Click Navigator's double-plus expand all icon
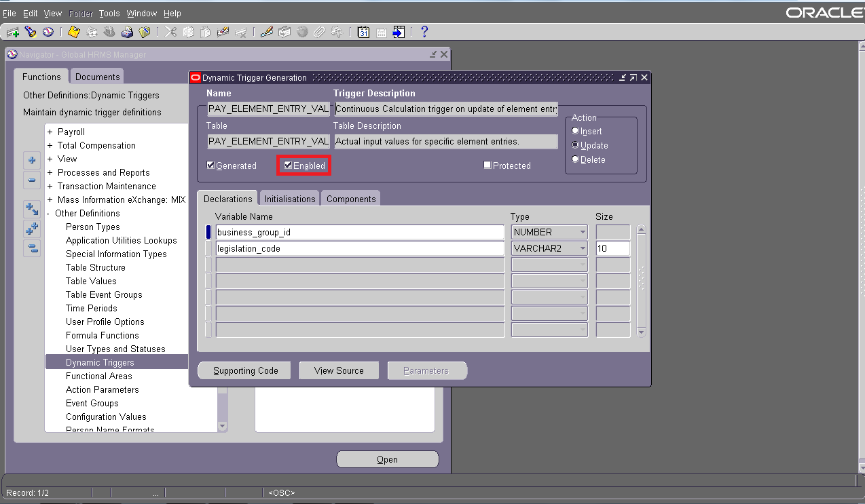 pyautogui.click(x=32, y=229)
